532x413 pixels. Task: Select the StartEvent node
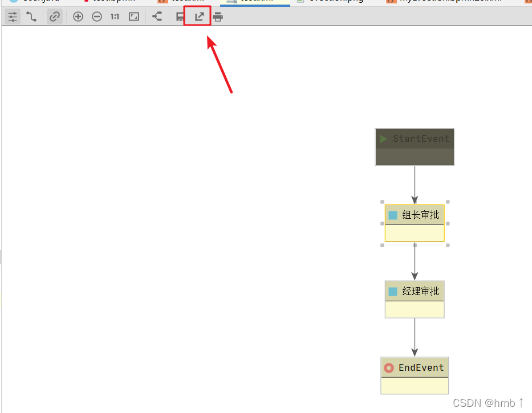coord(415,147)
